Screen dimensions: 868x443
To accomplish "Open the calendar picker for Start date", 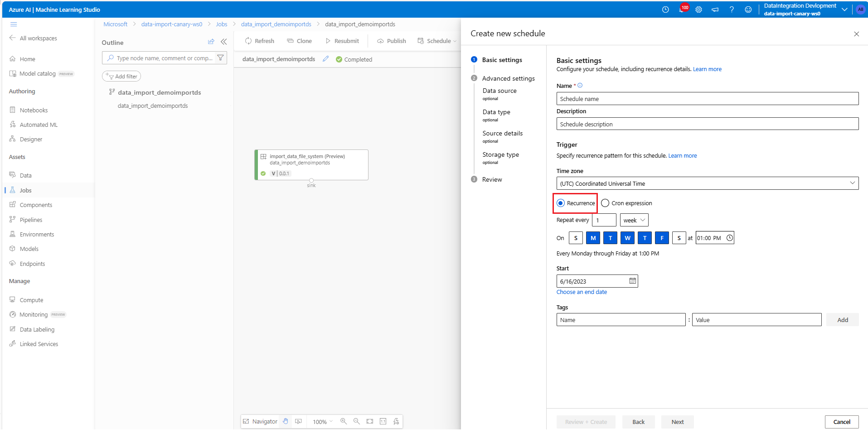I will click(x=632, y=281).
